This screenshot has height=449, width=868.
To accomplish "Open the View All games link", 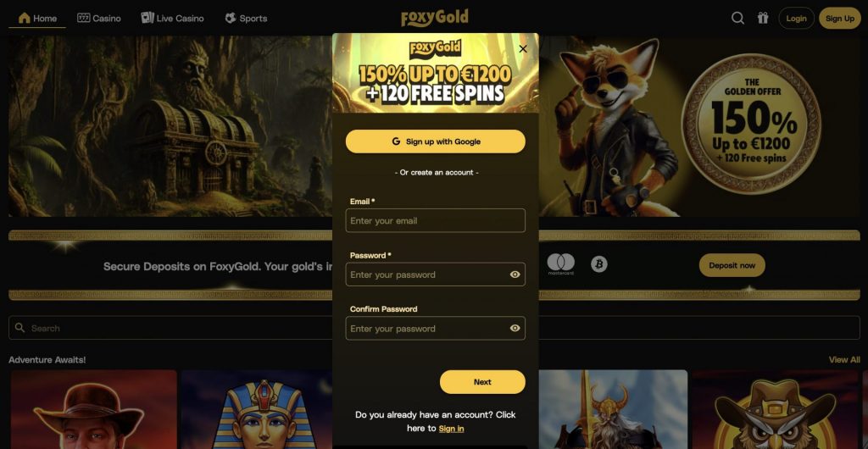I will [x=844, y=359].
